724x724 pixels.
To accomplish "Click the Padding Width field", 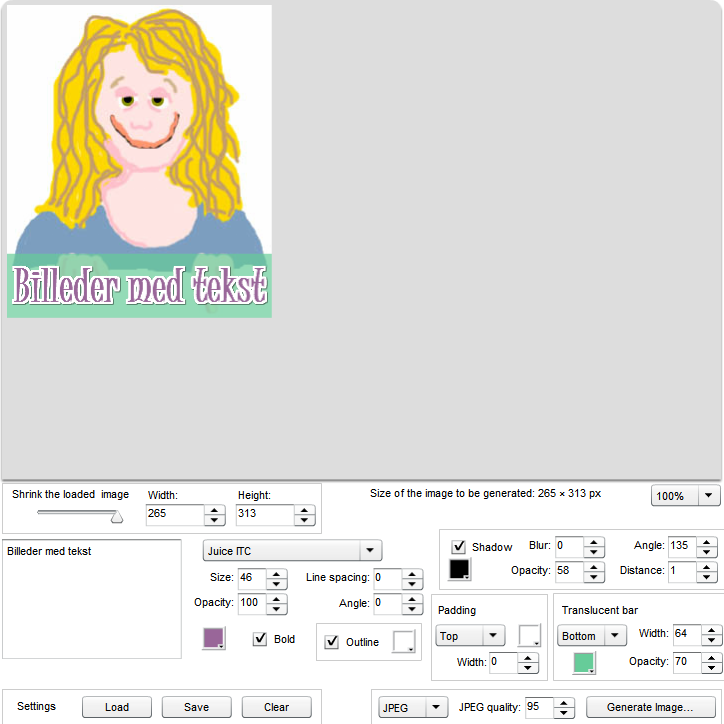I will (x=503, y=663).
